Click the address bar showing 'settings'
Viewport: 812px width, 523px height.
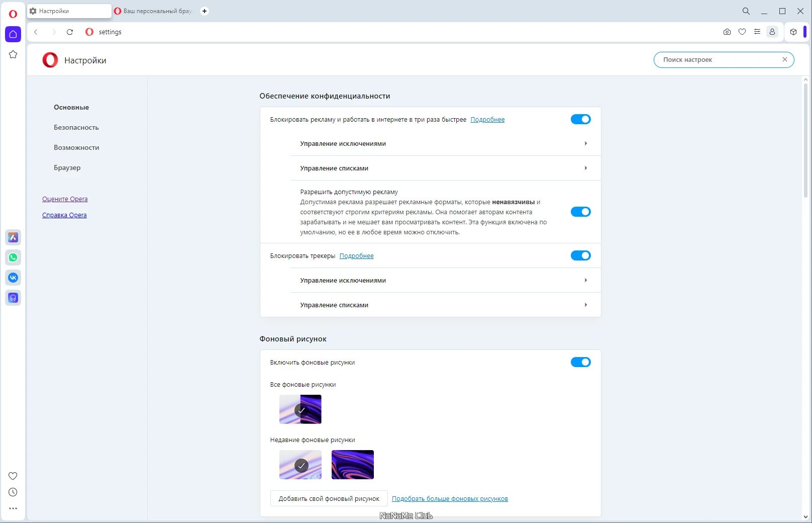pyautogui.click(x=402, y=32)
